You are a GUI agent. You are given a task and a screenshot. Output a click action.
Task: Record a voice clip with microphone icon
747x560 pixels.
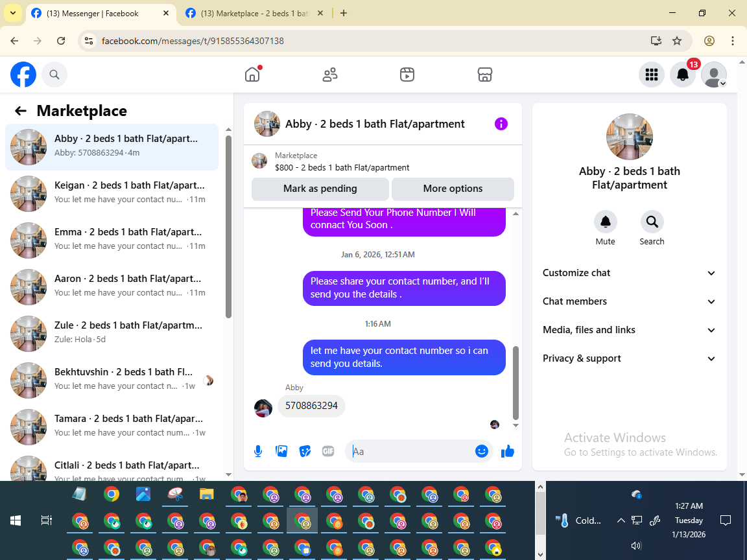(257, 451)
